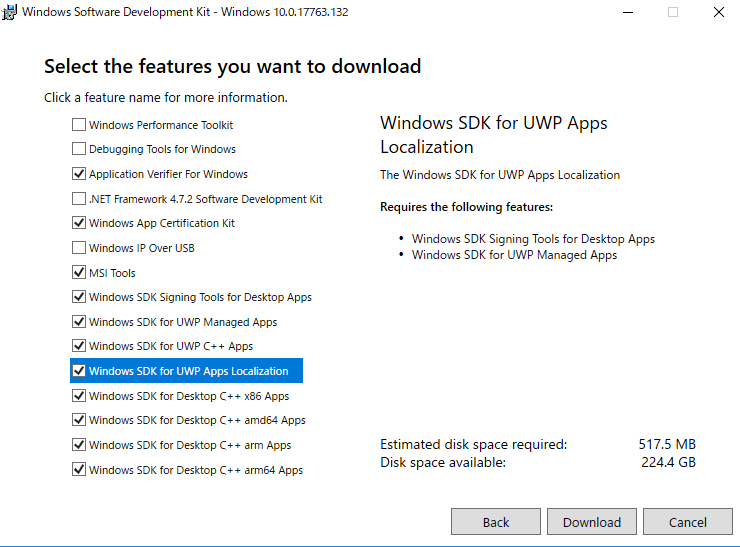
Task: Uncheck Windows App Certification Kit
Action: 79,223
